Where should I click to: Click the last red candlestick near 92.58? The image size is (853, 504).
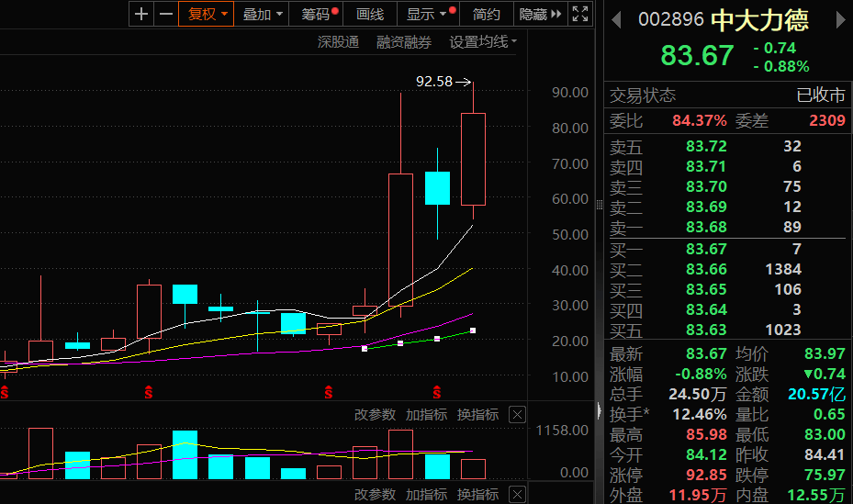[x=473, y=159]
